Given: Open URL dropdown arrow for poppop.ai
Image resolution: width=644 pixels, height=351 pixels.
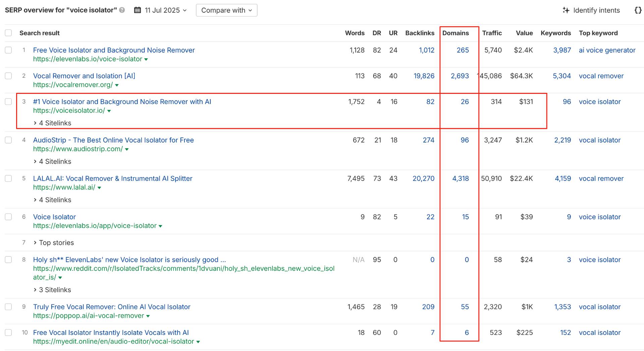Looking at the screenshot, I should [148, 316].
